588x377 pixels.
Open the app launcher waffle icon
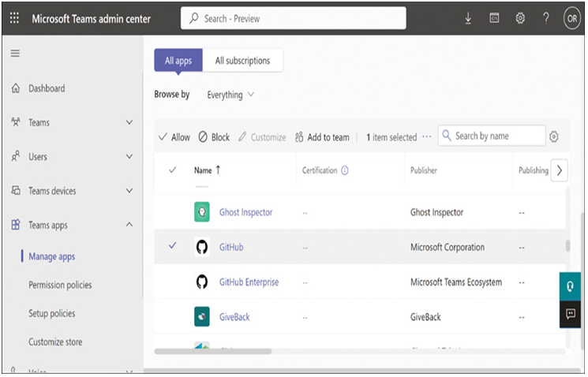(14, 17)
